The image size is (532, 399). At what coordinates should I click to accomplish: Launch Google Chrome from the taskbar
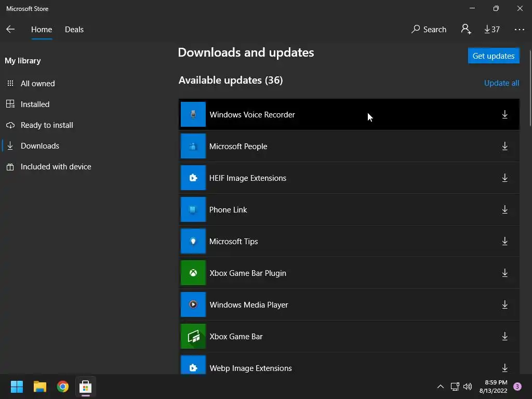tap(63, 387)
